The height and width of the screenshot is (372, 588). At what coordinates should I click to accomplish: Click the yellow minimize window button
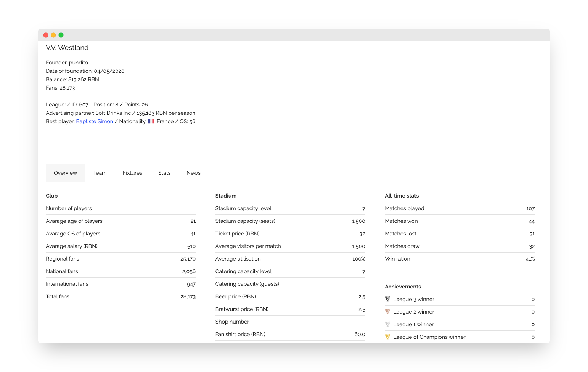pyautogui.click(x=53, y=35)
